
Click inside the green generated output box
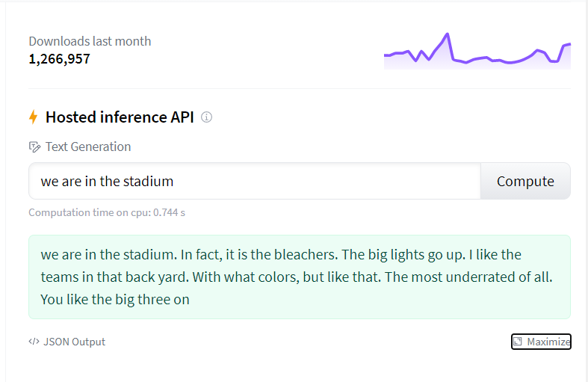(x=300, y=277)
